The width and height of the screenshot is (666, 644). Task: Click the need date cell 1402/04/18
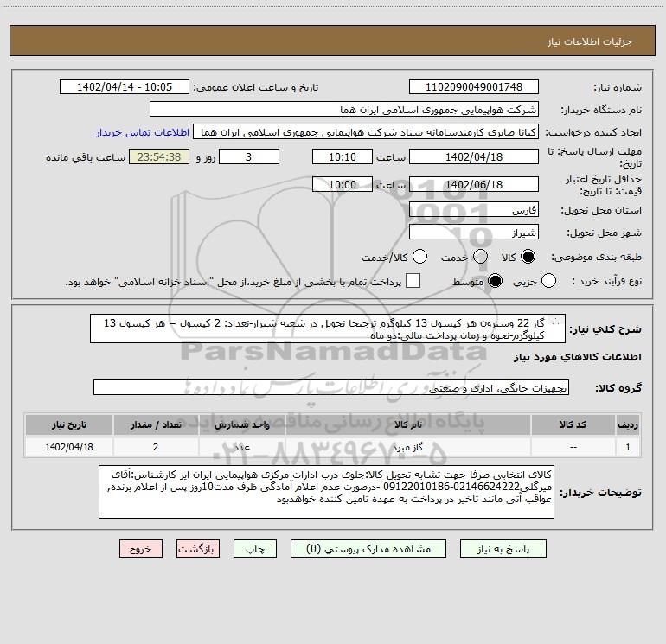pyautogui.click(x=69, y=447)
